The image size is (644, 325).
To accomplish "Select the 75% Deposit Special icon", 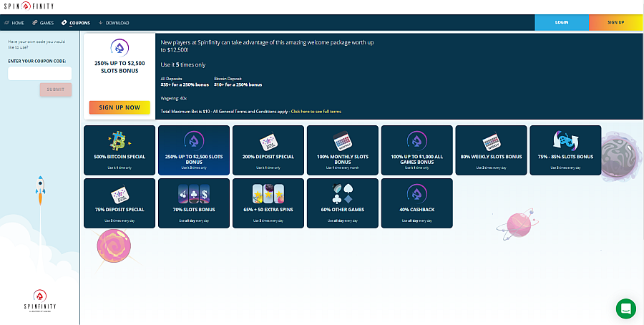I will (119, 195).
